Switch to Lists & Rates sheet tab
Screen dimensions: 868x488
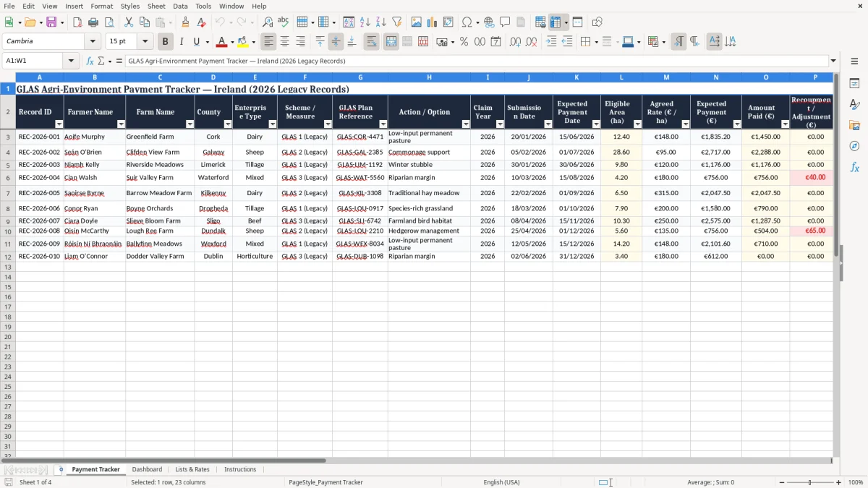[192, 470]
